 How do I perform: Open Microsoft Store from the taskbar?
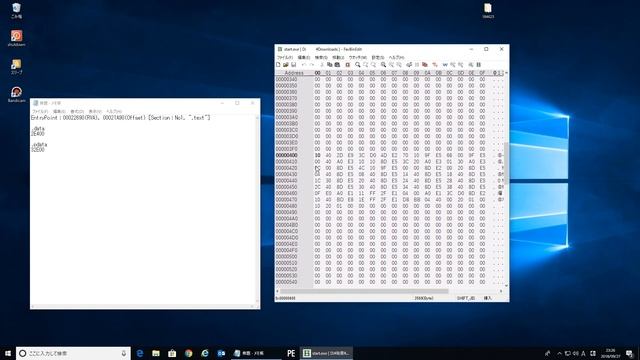(172, 353)
